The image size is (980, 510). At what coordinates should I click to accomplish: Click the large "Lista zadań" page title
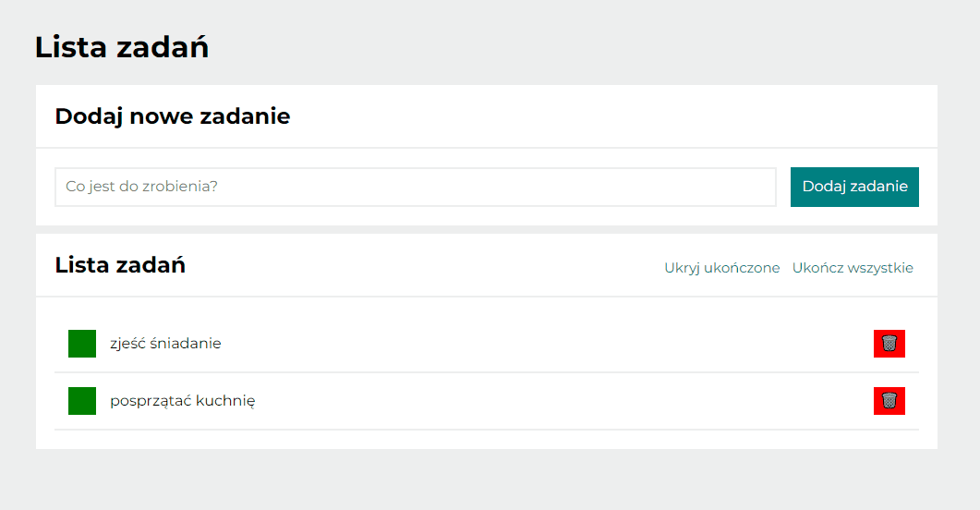coord(122,47)
